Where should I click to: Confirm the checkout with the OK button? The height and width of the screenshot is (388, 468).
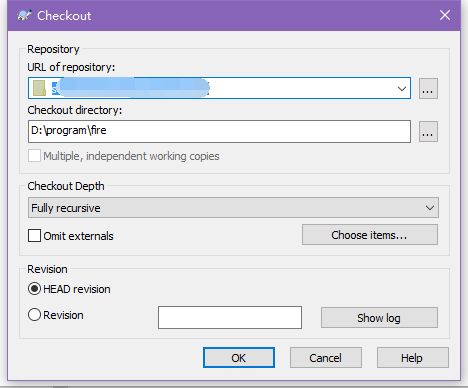[x=239, y=358]
